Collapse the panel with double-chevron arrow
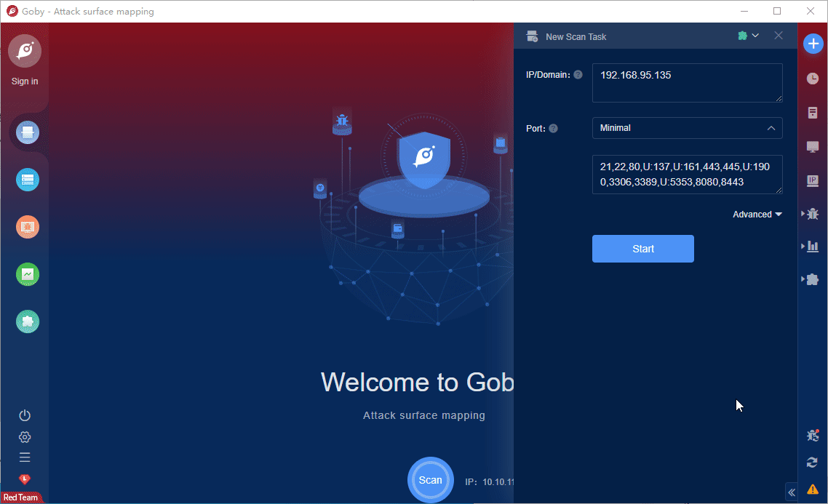This screenshot has height=504, width=828. [792, 492]
